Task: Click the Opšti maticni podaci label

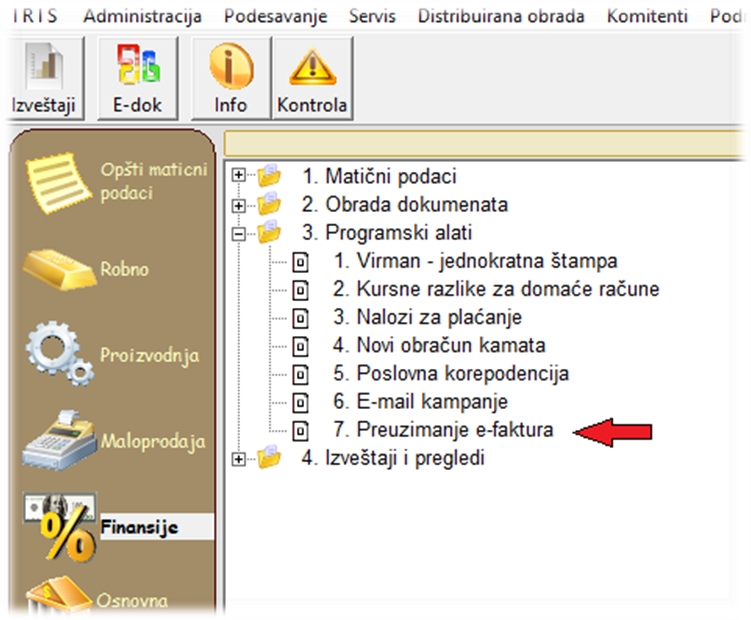Action: (x=154, y=181)
